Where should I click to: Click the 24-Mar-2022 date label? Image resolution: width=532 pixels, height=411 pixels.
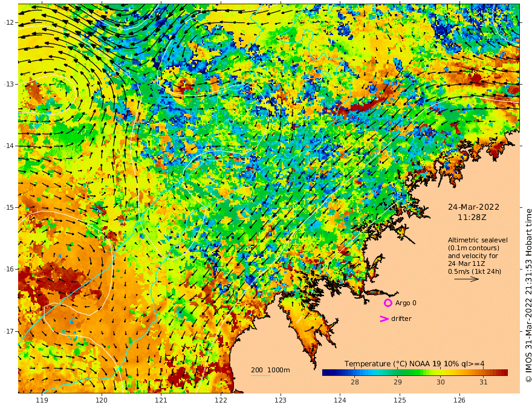point(473,207)
